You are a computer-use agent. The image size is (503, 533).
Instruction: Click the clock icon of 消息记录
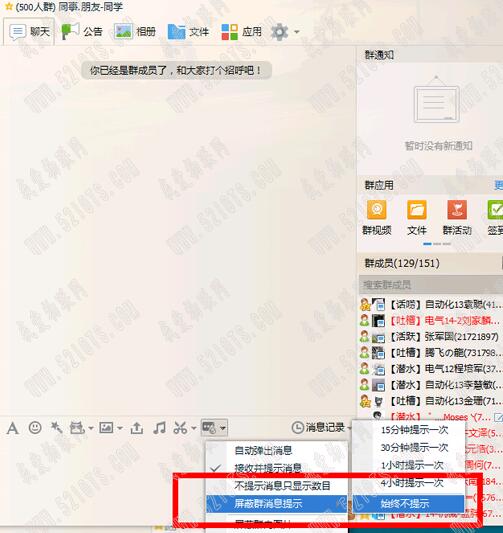coord(298,428)
